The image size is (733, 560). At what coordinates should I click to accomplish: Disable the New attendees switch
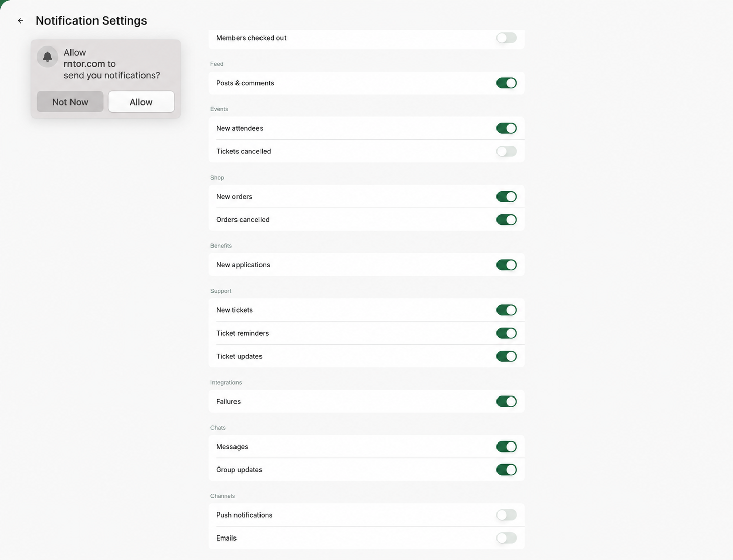point(507,128)
